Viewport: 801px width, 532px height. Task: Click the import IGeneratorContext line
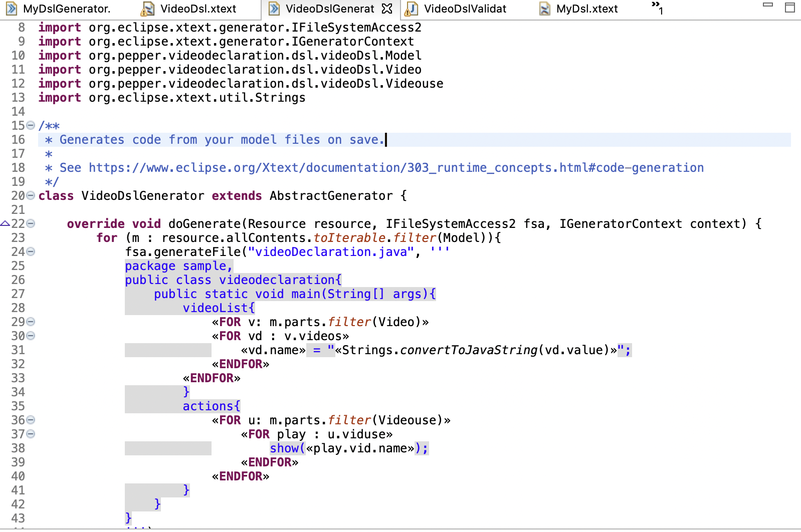tap(227, 42)
